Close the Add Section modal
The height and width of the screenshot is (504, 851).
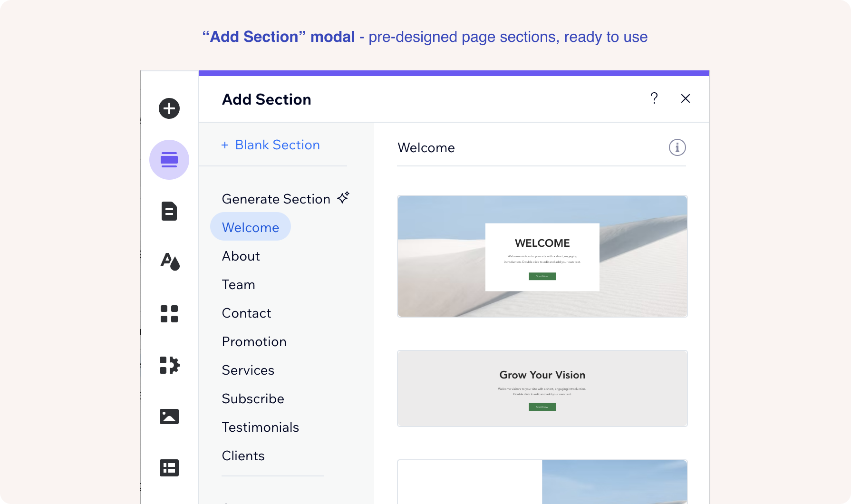[x=685, y=98]
